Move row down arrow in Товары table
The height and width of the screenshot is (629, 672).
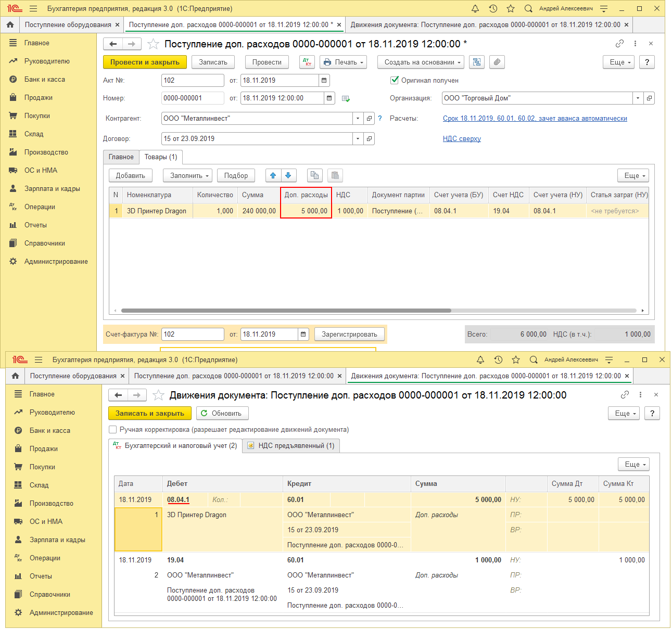(288, 175)
